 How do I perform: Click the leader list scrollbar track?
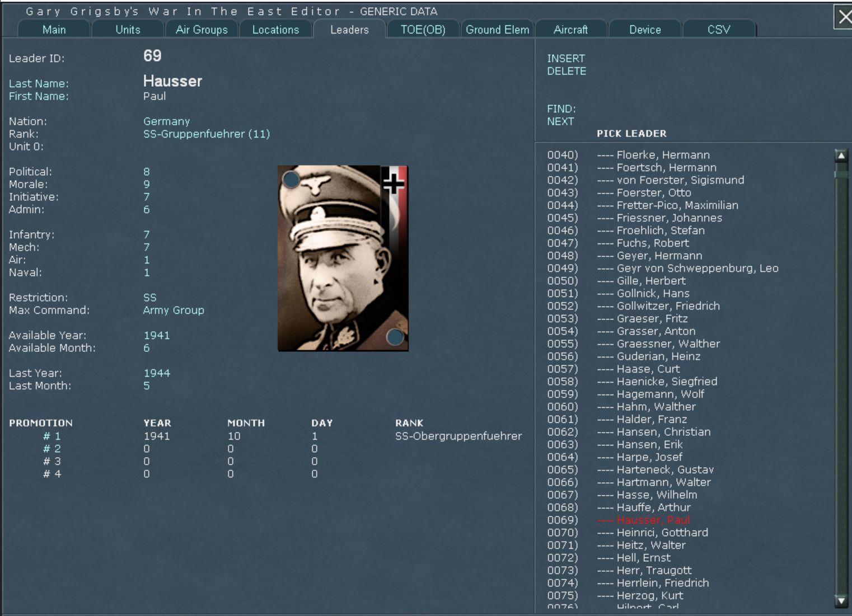841,378
